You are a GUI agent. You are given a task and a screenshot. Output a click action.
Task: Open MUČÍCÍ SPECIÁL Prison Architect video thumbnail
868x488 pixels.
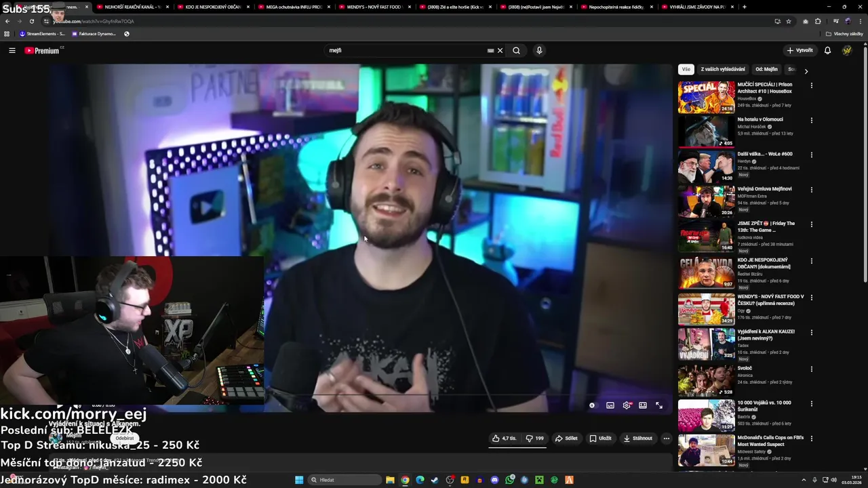707,98
